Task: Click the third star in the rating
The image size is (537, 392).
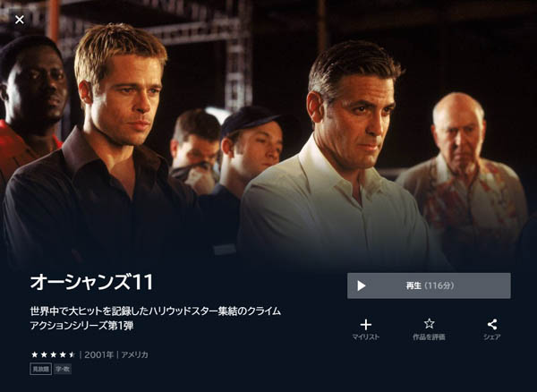Action: (53, 354)
